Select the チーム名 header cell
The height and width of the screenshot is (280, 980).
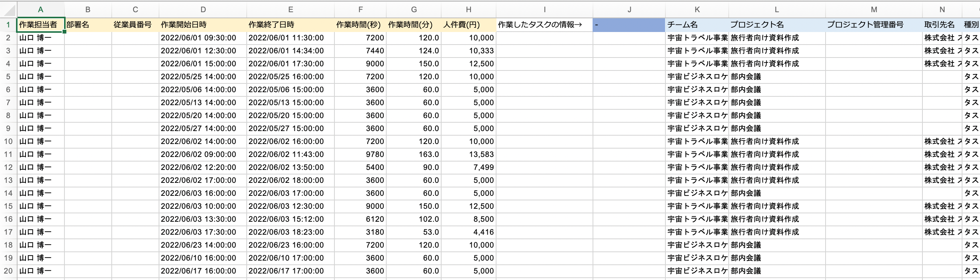point(697,25)
